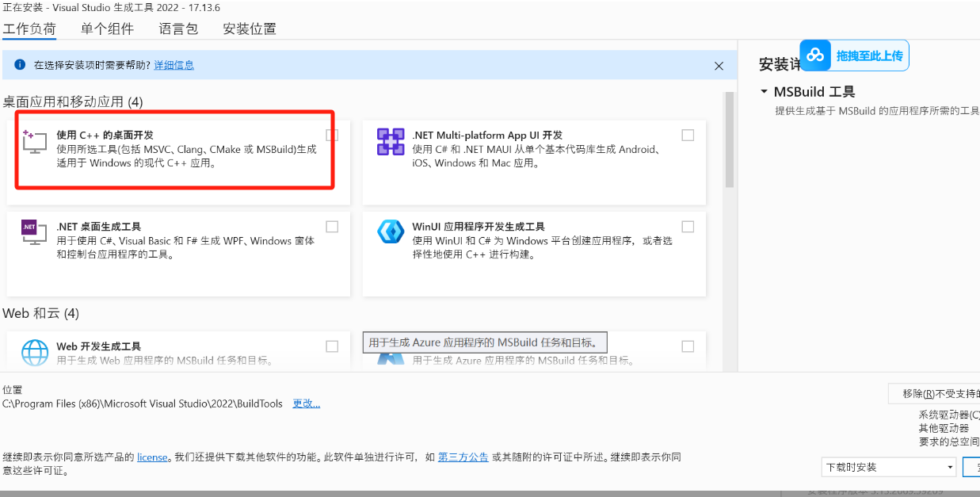
Task: Click the install path C:\Program Files (x86) text
Action: pyautogui.click(x=143, y=403)
